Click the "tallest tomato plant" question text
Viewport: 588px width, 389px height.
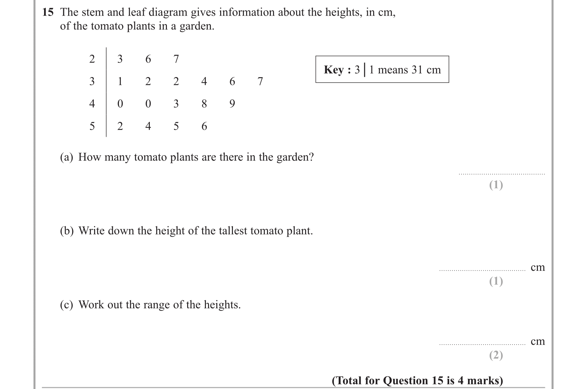[195, 231]
